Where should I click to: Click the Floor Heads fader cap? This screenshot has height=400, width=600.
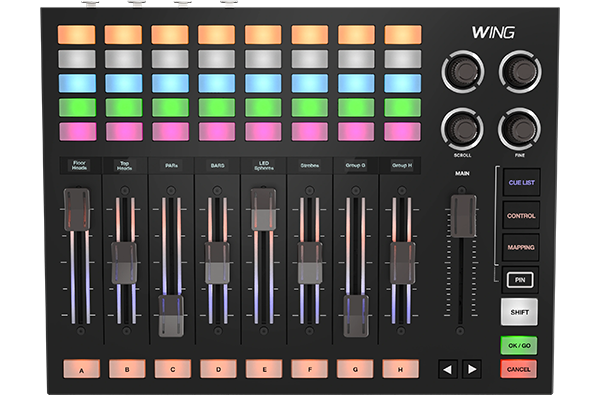(x=77, y=209)
